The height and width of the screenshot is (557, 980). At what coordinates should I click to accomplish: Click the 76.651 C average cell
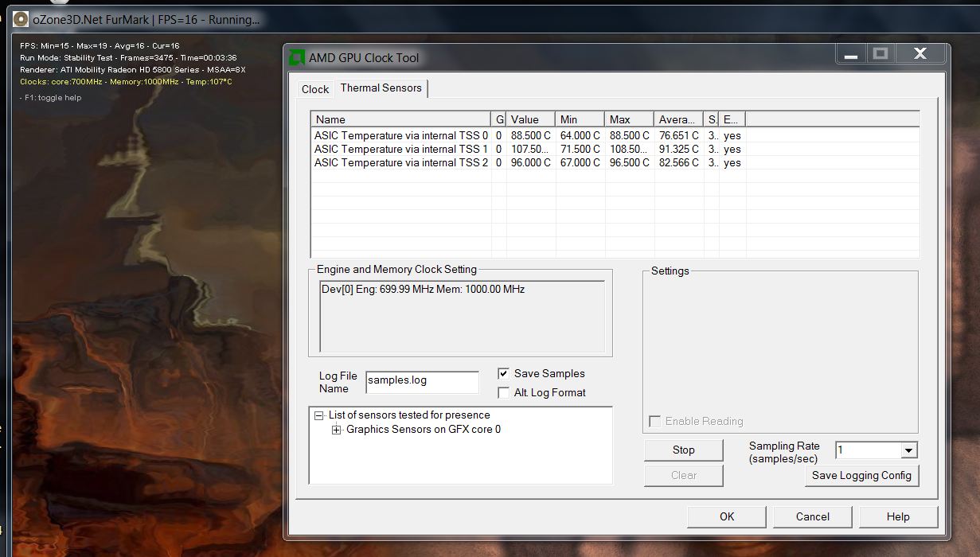[679, 135]
